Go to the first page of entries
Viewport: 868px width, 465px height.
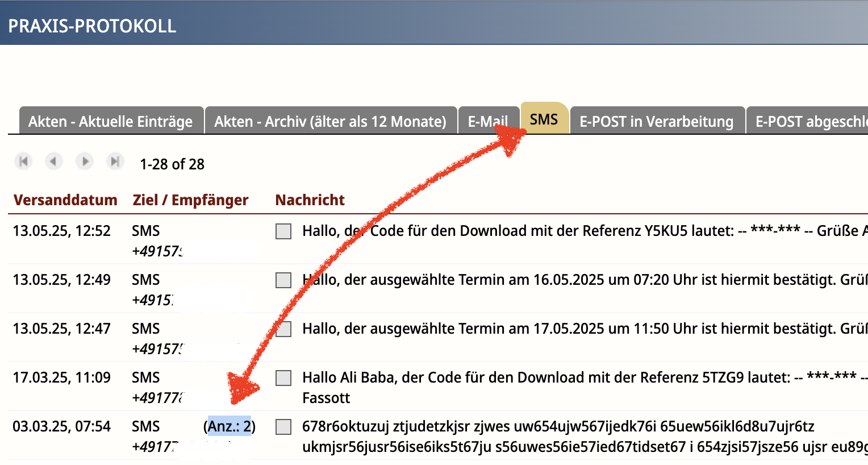click(x=24, y=161)
